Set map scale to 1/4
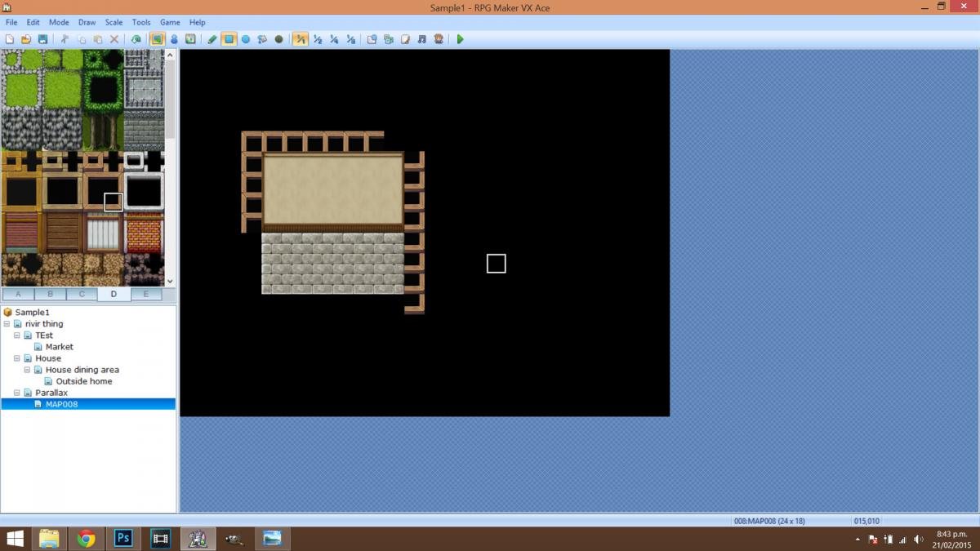Screen dimensions: 980x551 point(334,38)
